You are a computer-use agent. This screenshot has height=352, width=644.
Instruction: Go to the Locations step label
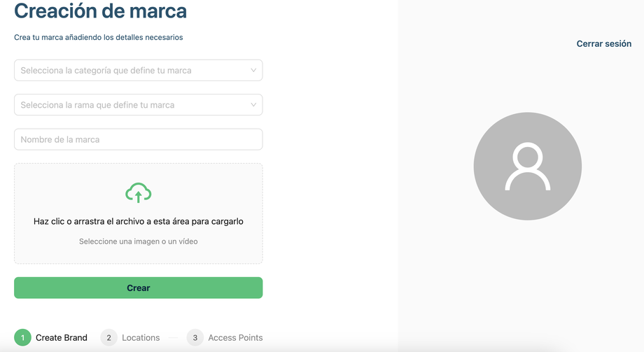(x=141, y=337)
